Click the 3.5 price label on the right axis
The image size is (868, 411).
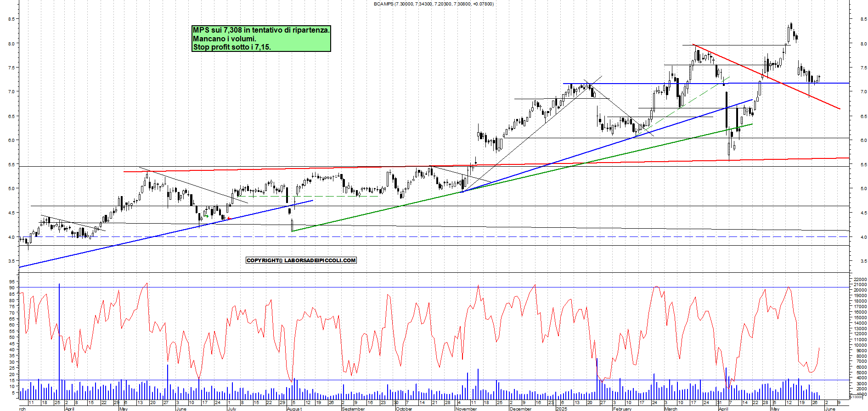tap(863, 261)
